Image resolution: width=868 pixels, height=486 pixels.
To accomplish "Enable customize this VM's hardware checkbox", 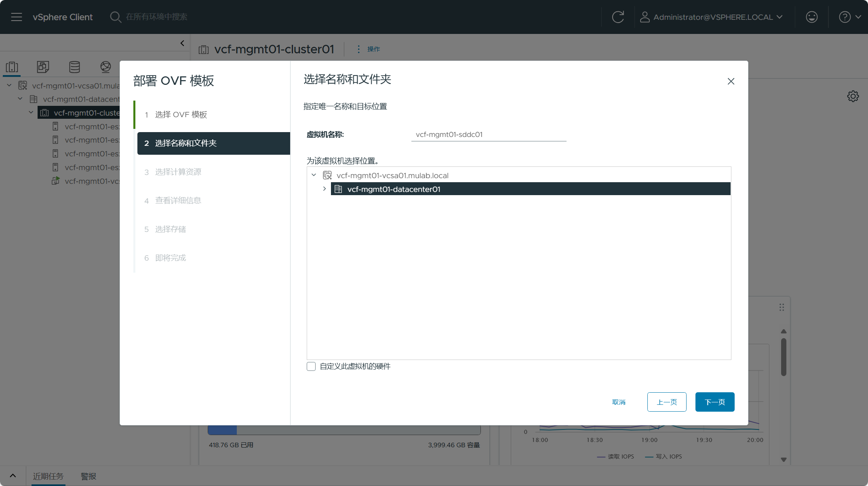I will tap(311, 366).
